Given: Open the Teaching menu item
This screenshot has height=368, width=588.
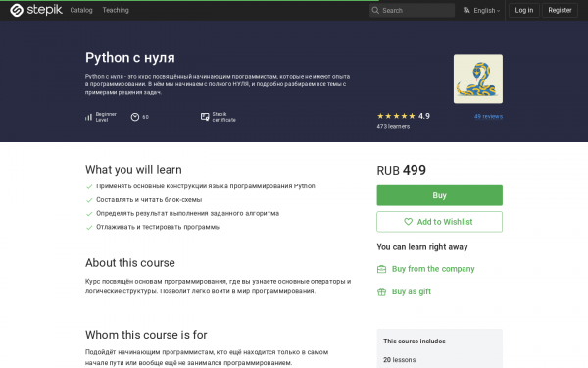Looking at the screenshot, I should click(116, 10).
